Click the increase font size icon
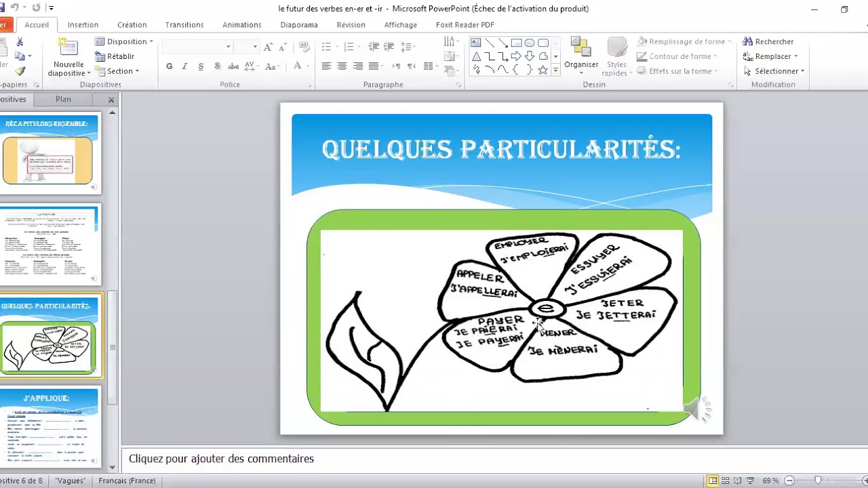 268,47
